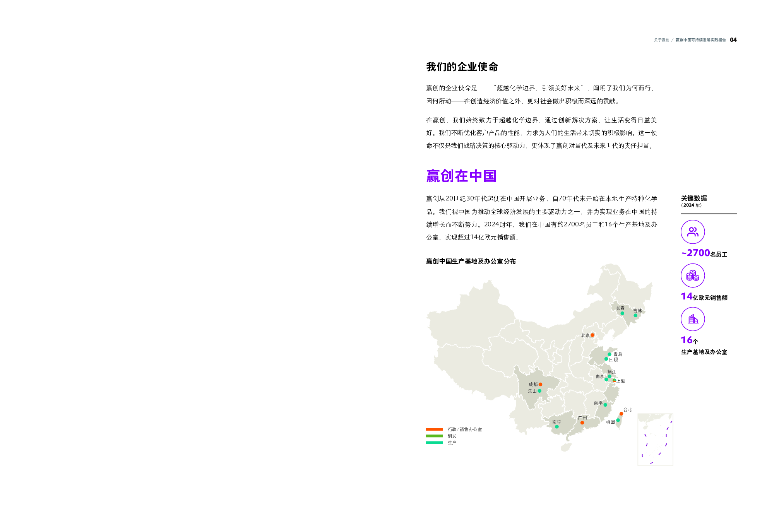Click the orange Beijing office dot
The width and height of the screenshot is (779, 532).
(592, 335)
